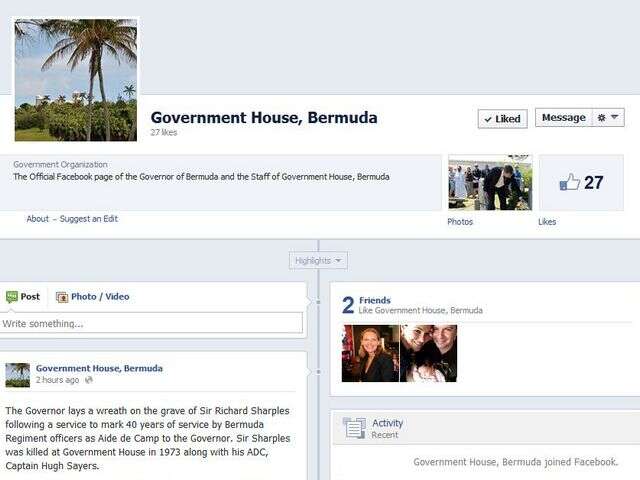Toggle the Liked button to unlike the page

coord(502,119)
